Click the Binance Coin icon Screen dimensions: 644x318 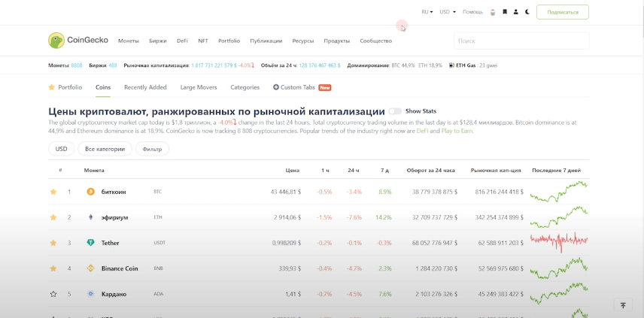click(90, 268)
